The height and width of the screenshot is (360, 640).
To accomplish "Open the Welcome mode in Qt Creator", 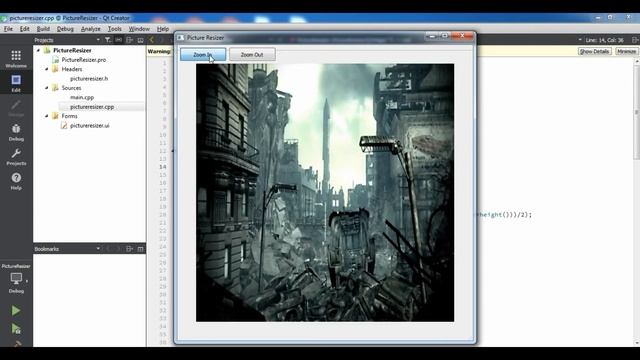I will [x=16, y=59].
